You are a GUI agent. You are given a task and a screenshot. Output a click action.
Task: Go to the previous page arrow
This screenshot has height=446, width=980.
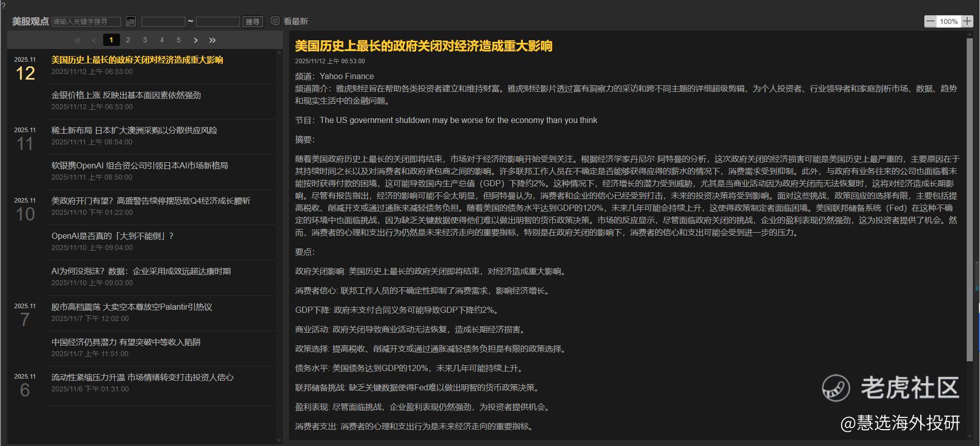(x=94, y=40)
